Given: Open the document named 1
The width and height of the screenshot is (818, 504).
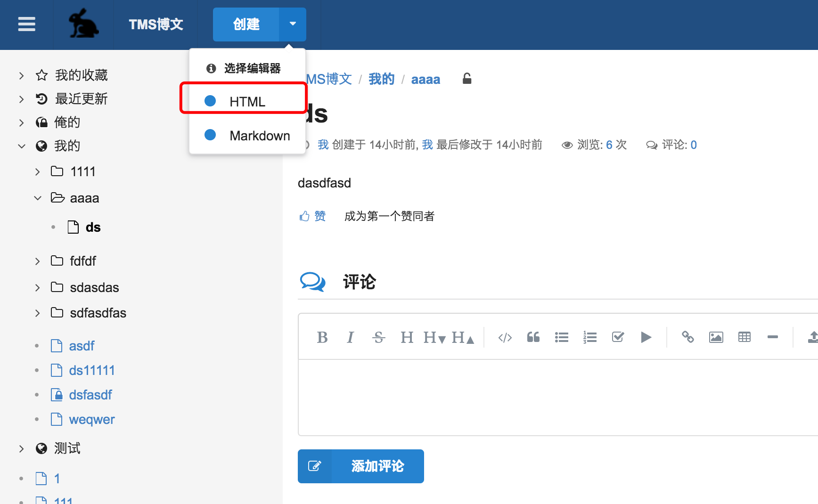Looking at the screenshot, I should click(x=57, y=479).
